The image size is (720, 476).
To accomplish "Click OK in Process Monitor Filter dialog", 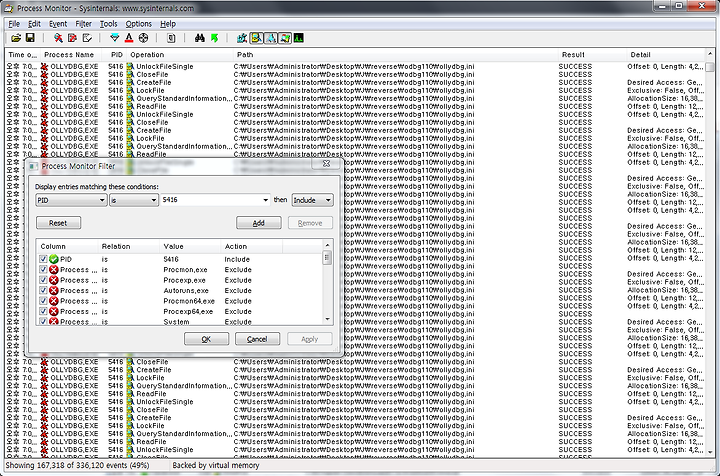I will 206,339.
